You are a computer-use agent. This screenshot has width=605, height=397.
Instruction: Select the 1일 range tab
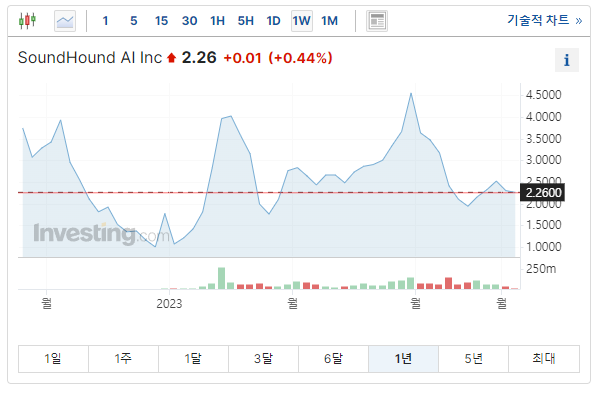point(53,359)
